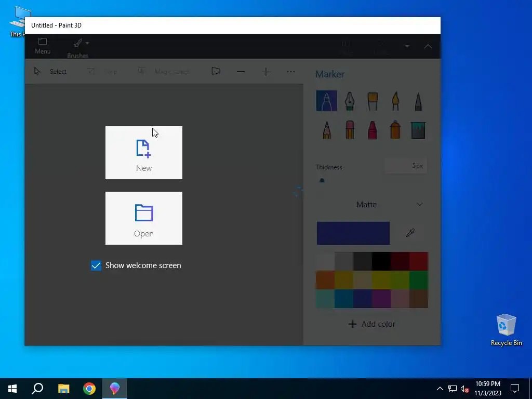The width and height of the screenshot is (532, 399).
Task: Click the Magic select tool
Action: (164, 72)
